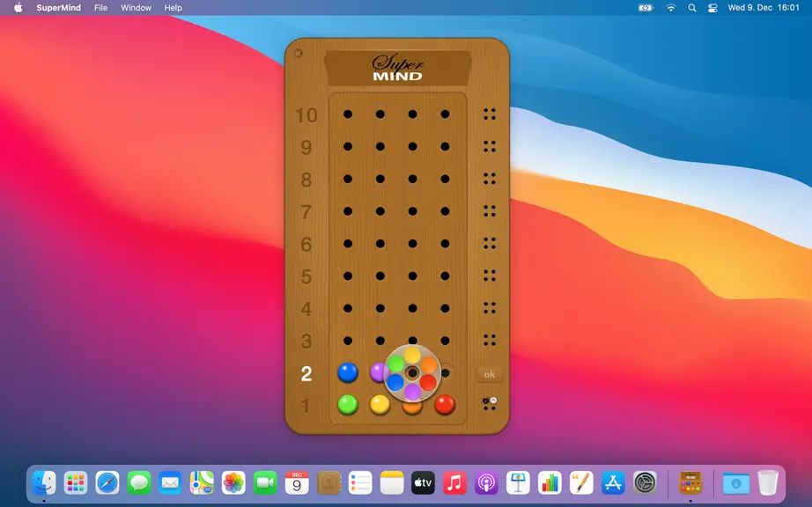This screenshot has width=812, height=507.
Task: Open the File menu
Action: tap(101, 8)
